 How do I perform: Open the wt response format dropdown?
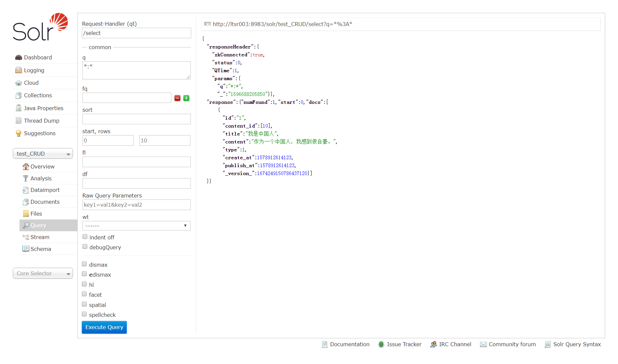click(136, 226)
